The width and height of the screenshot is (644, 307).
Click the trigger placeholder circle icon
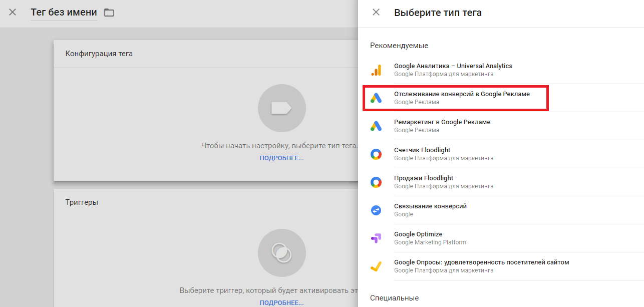(x=281, y=253)
